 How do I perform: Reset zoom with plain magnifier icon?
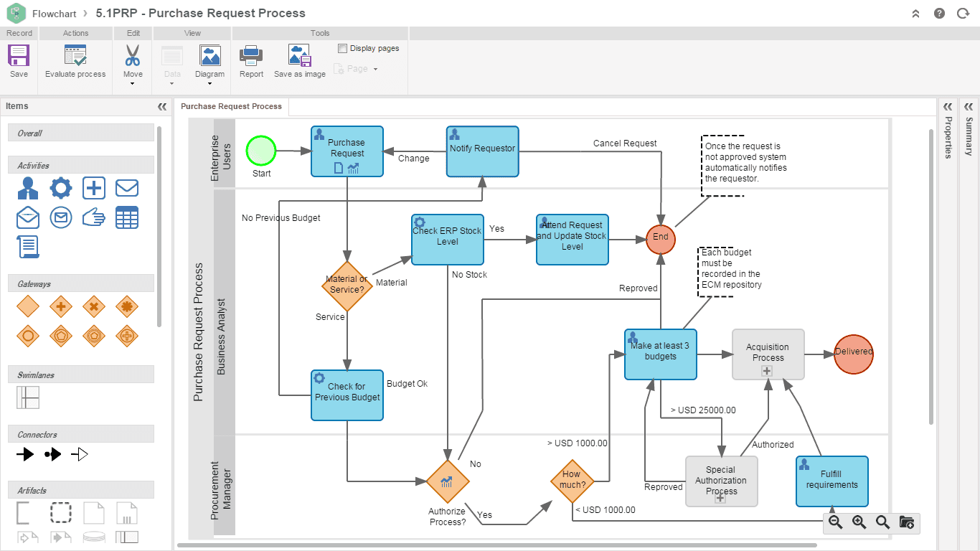(882, 522)
